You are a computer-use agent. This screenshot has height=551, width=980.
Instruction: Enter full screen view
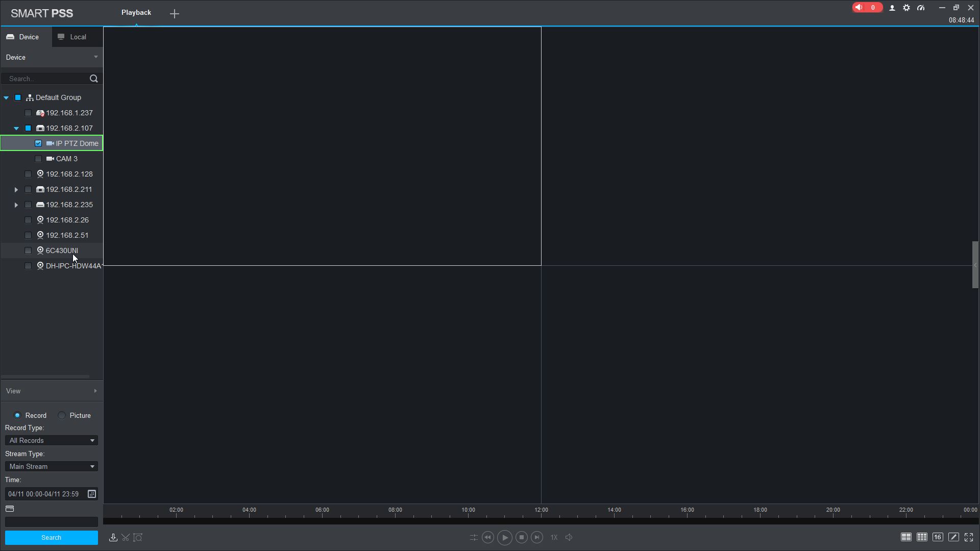click(969, 537)
